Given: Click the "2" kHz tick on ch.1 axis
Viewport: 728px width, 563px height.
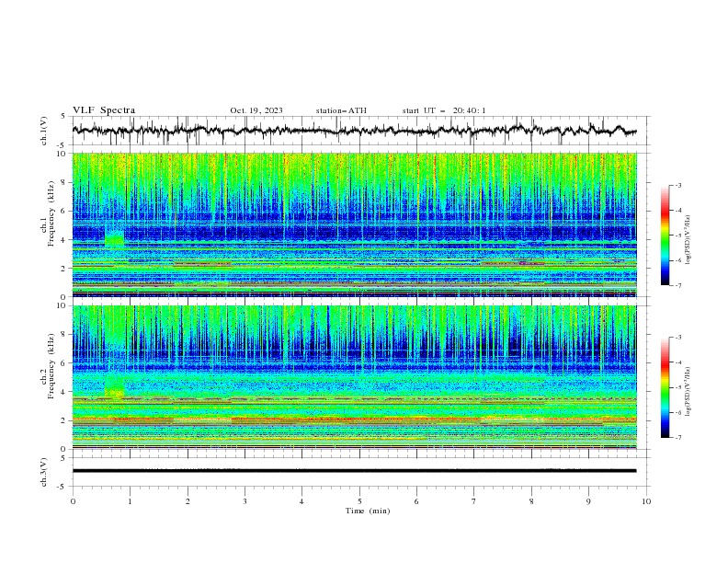Looking at the screenshot, I should point(64,269).
